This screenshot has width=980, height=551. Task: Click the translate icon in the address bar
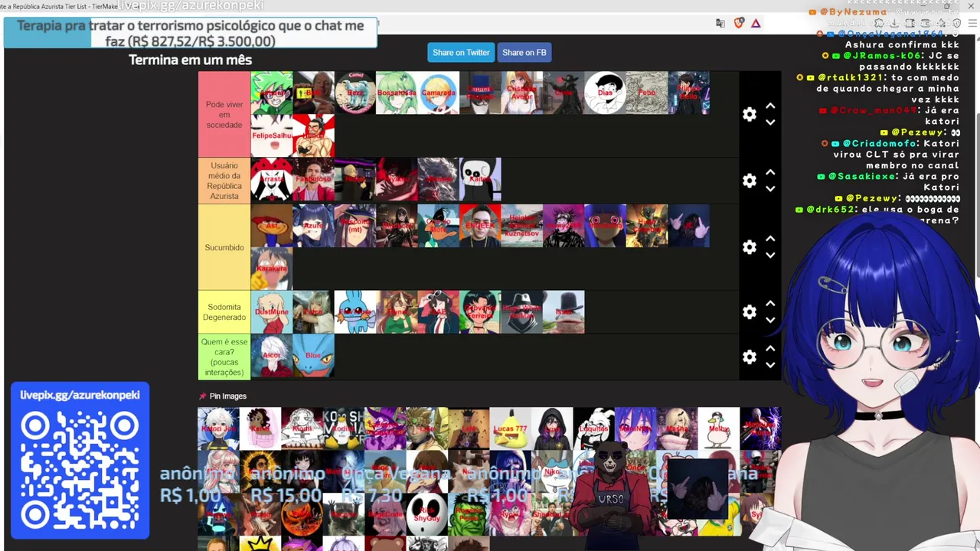coord(720,23)
